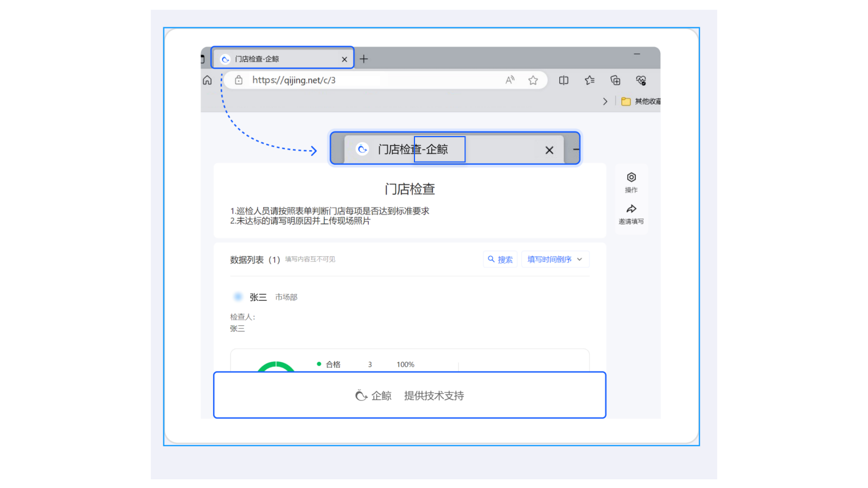This screenshot has height=488, width=868.
Task: Expand the favorites bar overflow chevron
Action: click(605, 101)
